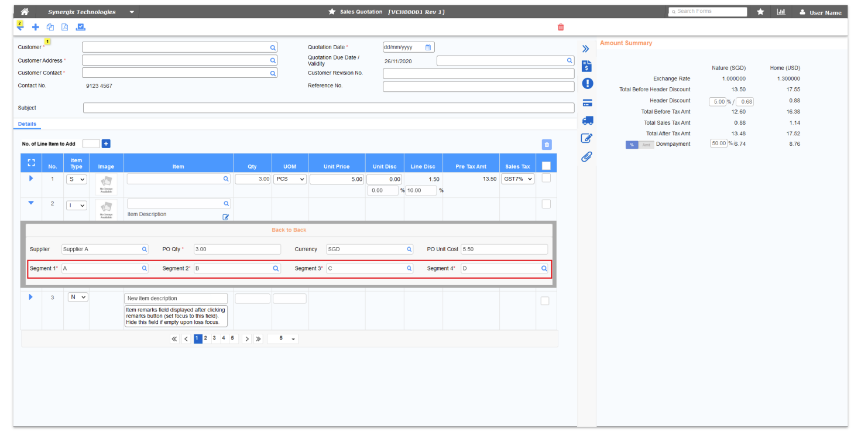Screen dimensions: 868x438
Task: Click the home icon in the top bar
Action: click(24, 11)
